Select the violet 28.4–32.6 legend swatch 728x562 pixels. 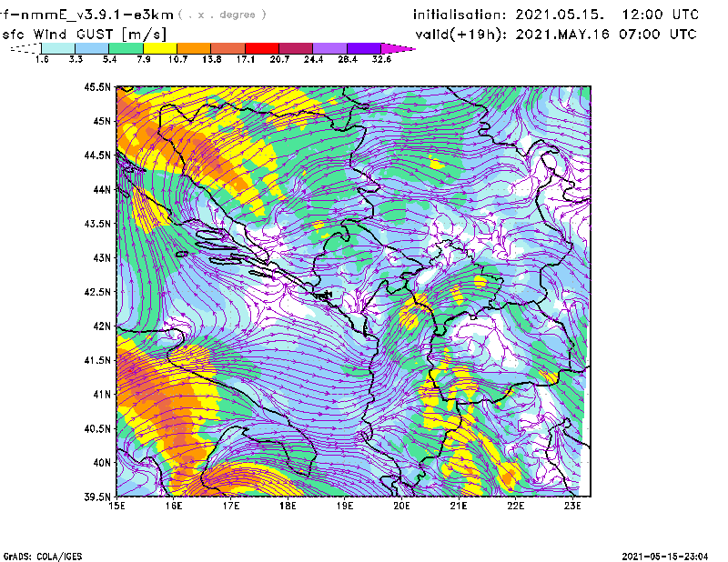pos(364,48)
